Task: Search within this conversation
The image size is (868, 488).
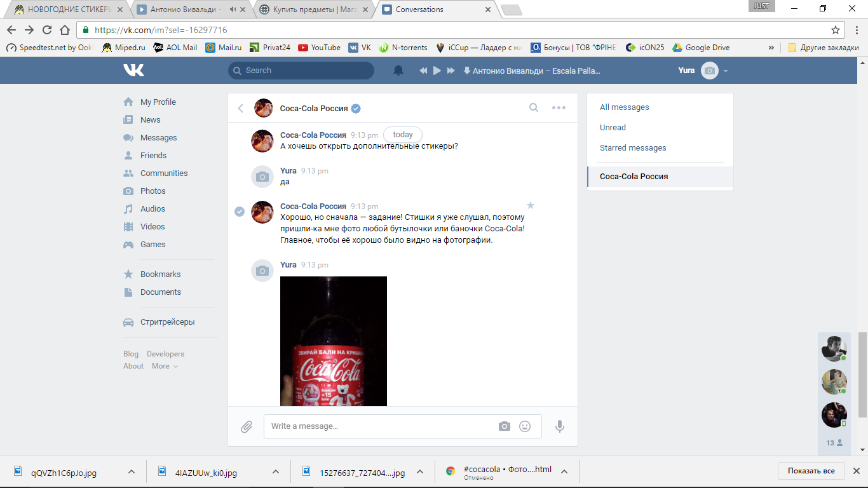Action: (x=534, y=107)
